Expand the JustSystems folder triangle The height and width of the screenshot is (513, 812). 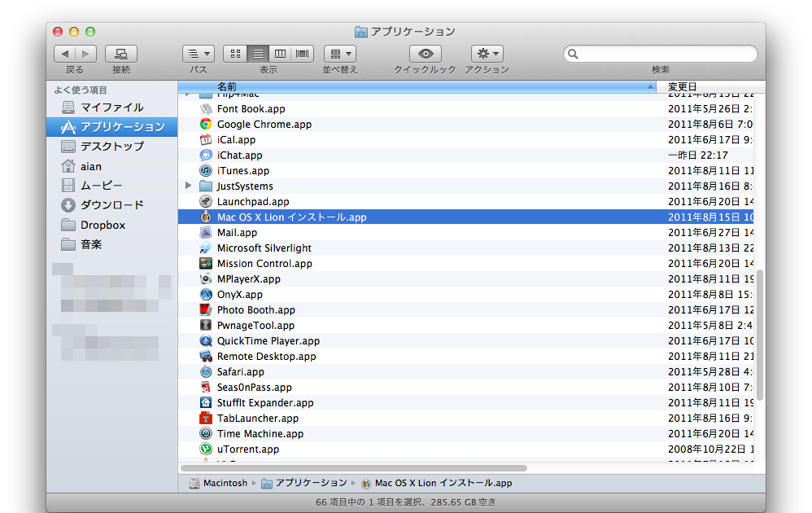189,186
